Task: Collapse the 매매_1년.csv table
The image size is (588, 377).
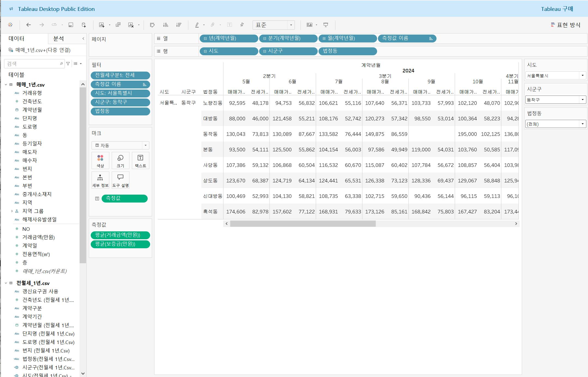Action: 6,85
